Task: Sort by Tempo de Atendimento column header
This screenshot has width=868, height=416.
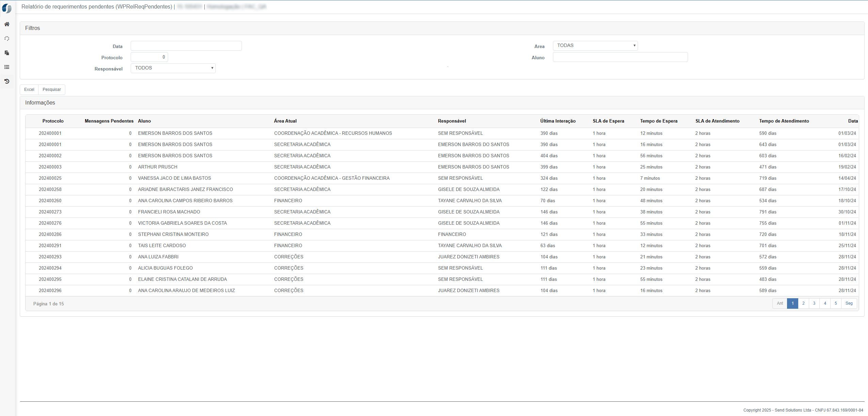Action: [784, 121]
